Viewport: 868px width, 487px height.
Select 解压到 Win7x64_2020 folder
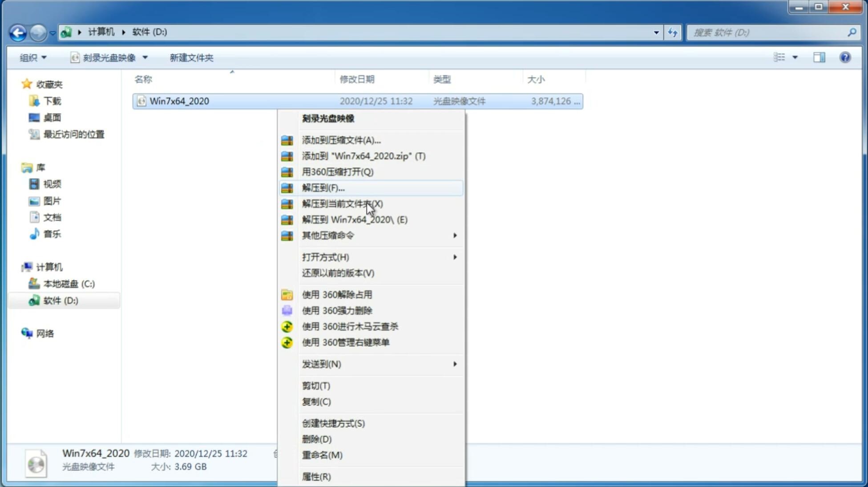point(355,219)
